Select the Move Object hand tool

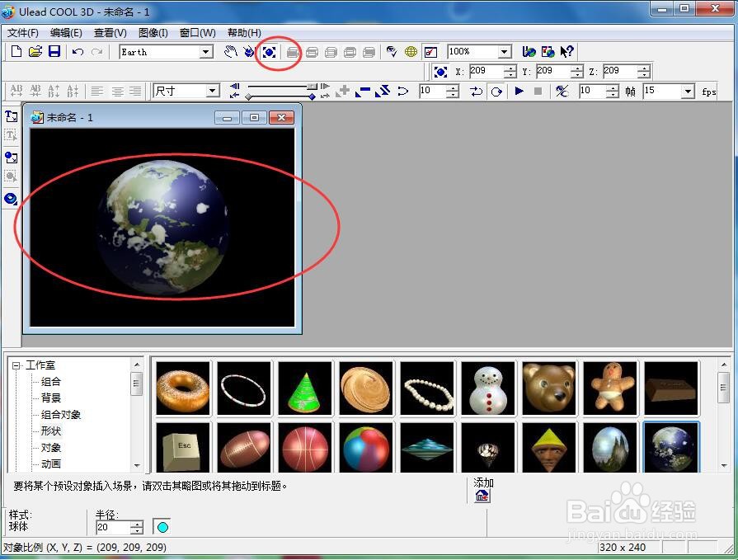230,52
